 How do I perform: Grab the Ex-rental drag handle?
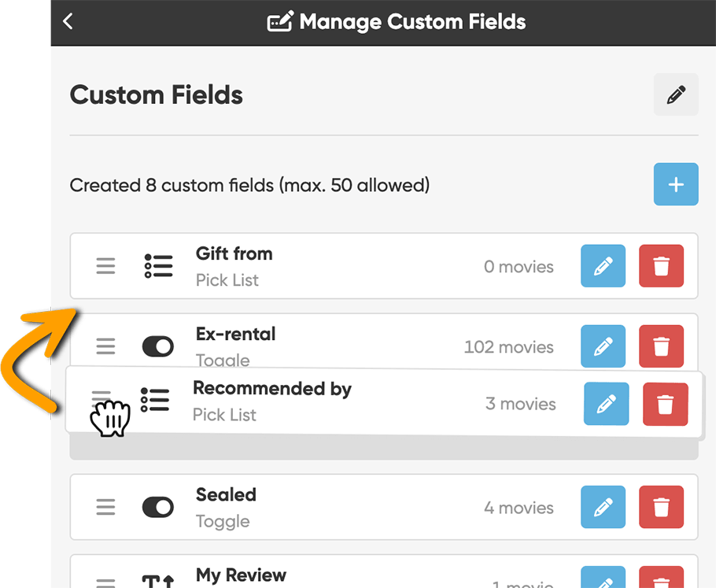coord(105,346)
